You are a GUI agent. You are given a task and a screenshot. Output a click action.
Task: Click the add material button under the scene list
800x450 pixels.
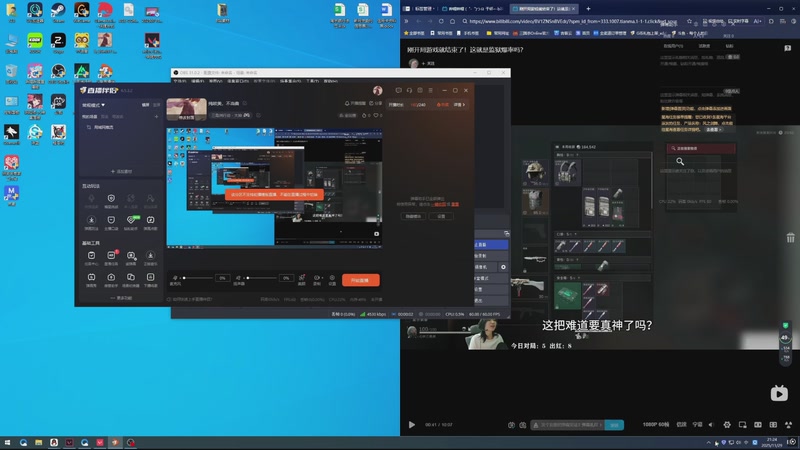click(121, 171)
